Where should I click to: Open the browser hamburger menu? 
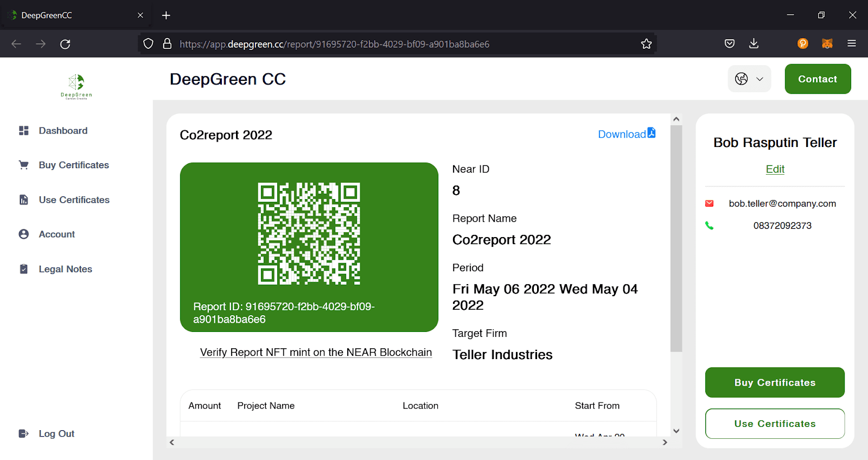click(852, 44)
